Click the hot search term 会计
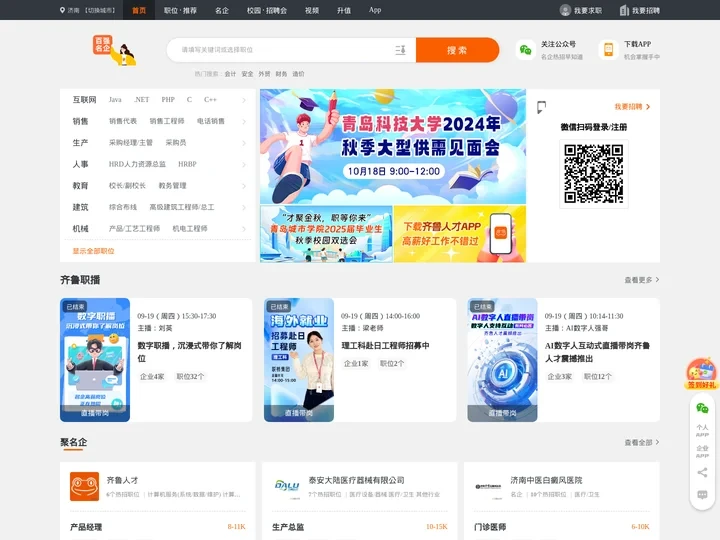This screenshot has height=540, width=720. point(230,74)
